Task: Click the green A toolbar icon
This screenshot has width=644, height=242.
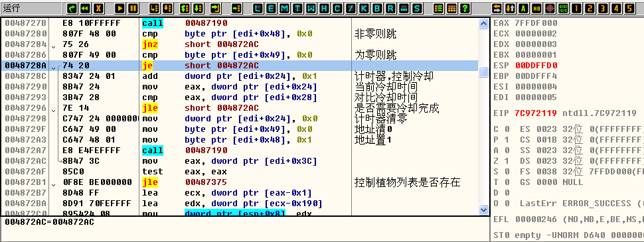Action: point(523,8)
